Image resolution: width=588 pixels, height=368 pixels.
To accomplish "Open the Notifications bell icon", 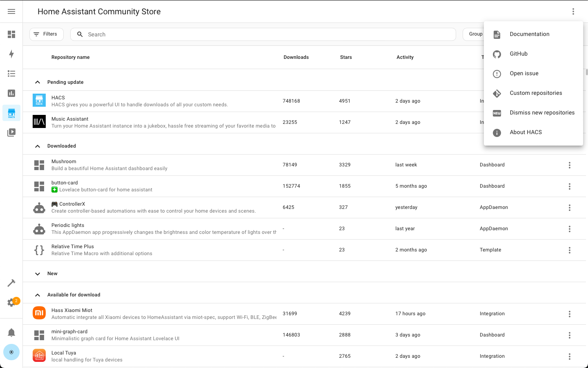I will click(11, 332).
